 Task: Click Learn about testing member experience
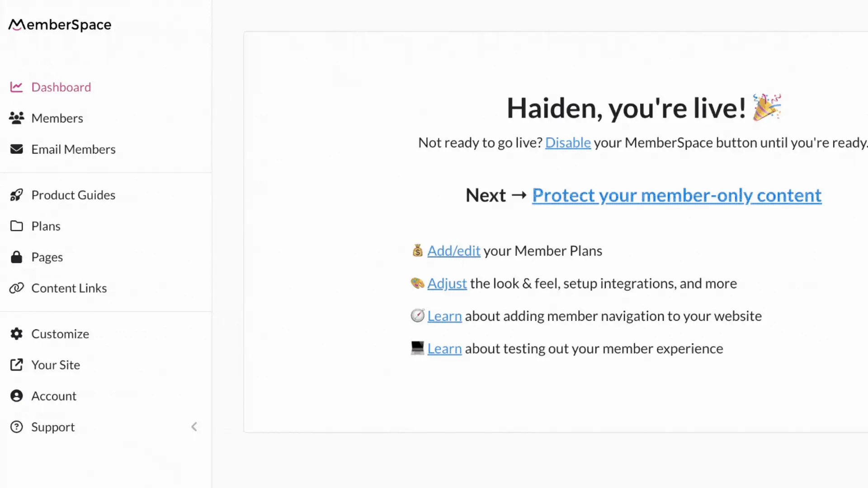(444, 348)
